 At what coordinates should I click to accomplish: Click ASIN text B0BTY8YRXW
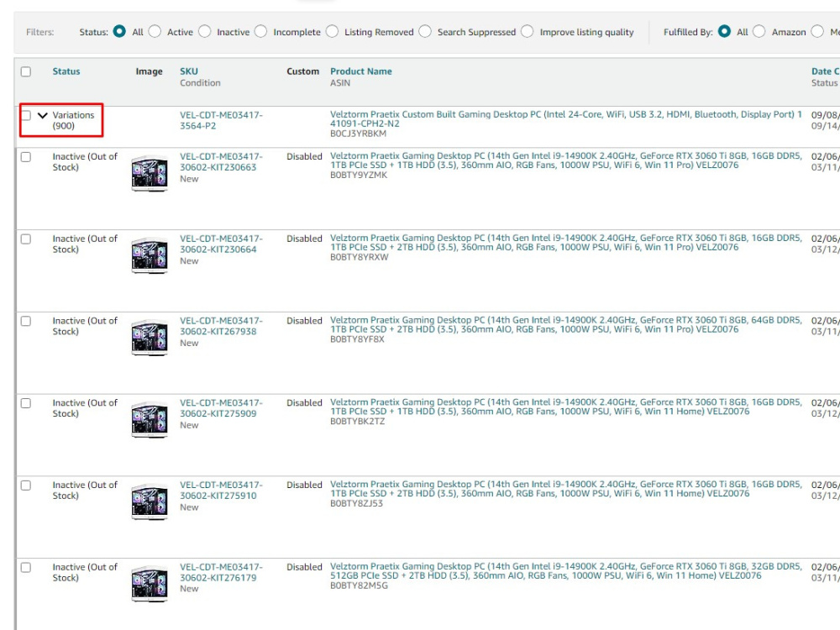[359, 256]
